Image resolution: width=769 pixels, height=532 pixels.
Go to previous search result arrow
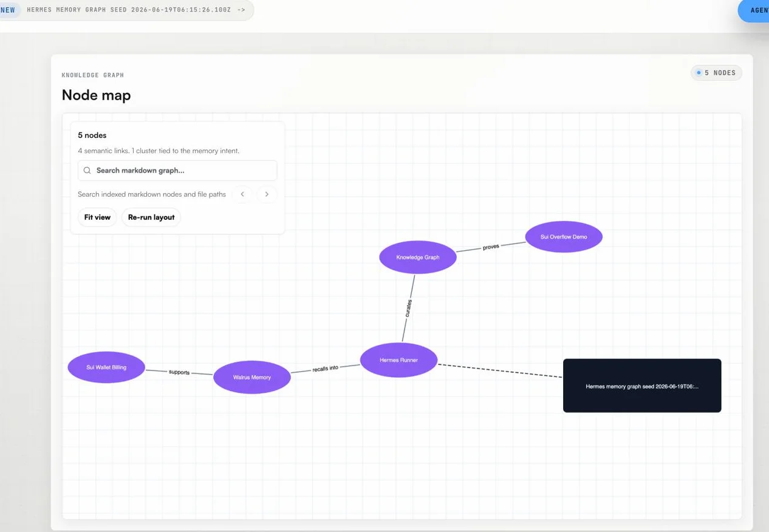(242, 194)
